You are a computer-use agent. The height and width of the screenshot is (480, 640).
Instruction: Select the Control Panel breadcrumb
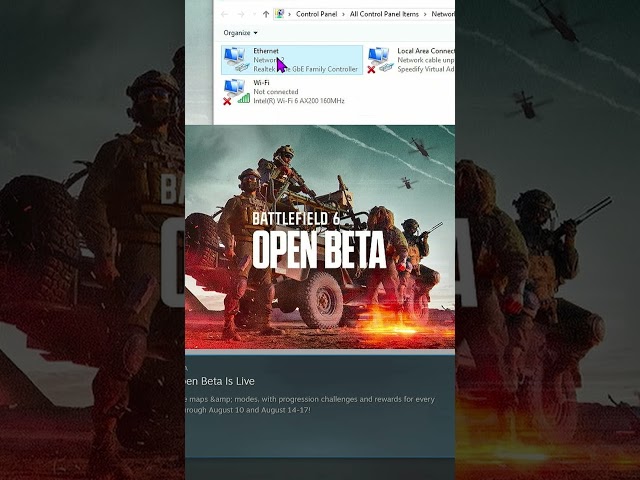[316, 14]
